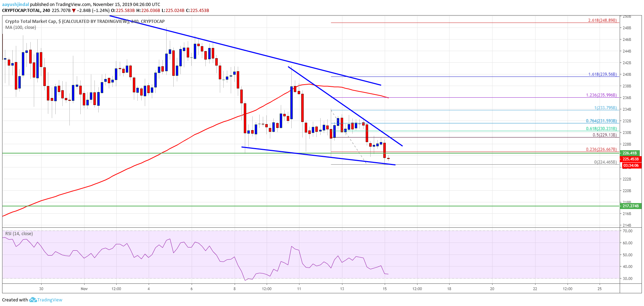Click the 214B price axis label

[627, 225]
